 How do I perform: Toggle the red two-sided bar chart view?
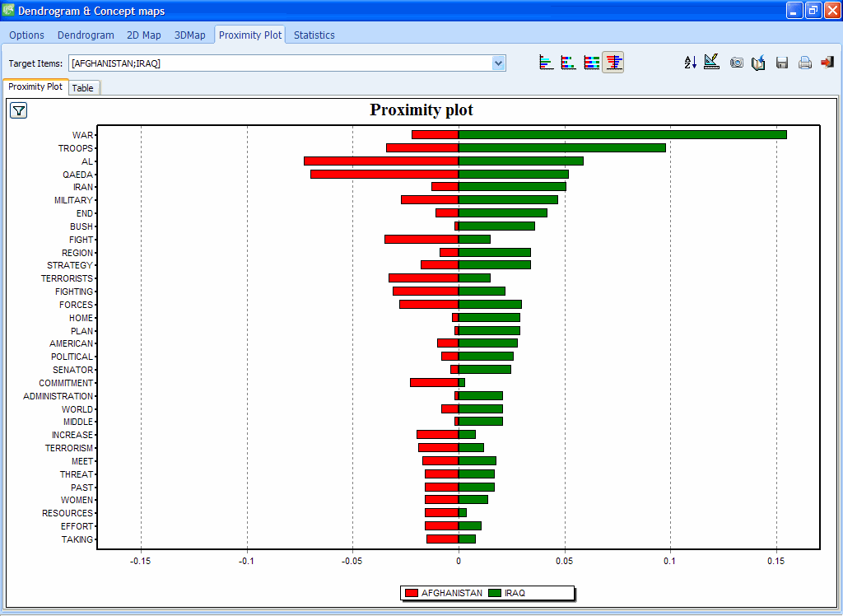coord(613,63)
